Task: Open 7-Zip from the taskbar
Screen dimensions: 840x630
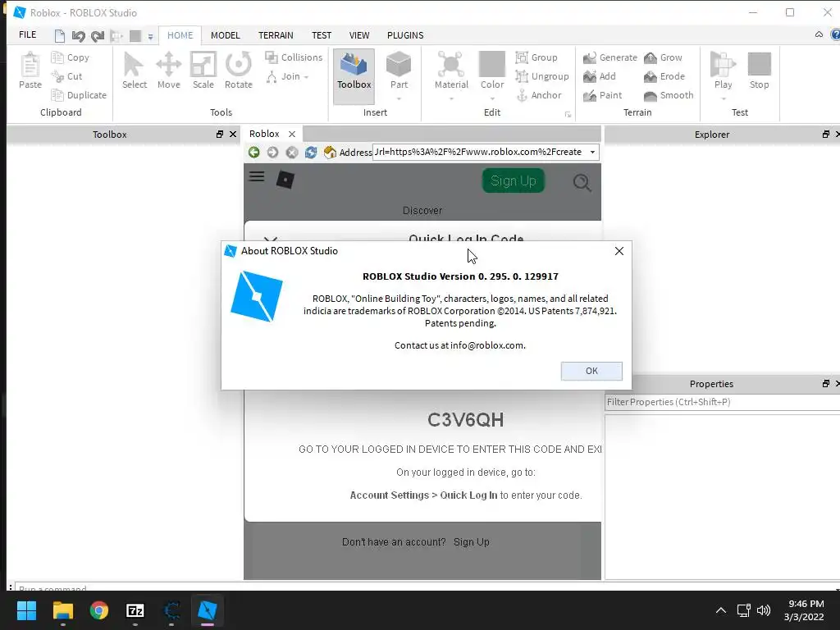Action: (x=135, y=610)
